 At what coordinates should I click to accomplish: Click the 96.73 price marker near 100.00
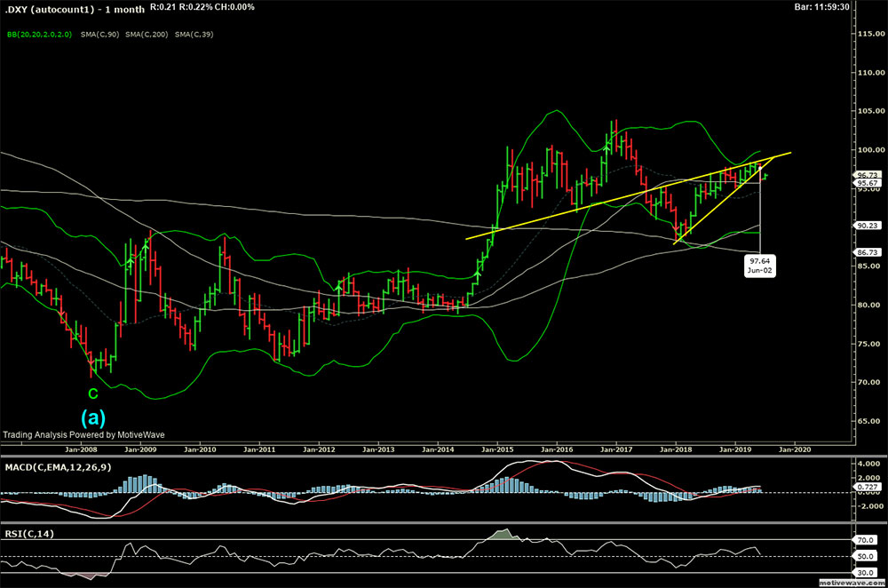(865, 176)
